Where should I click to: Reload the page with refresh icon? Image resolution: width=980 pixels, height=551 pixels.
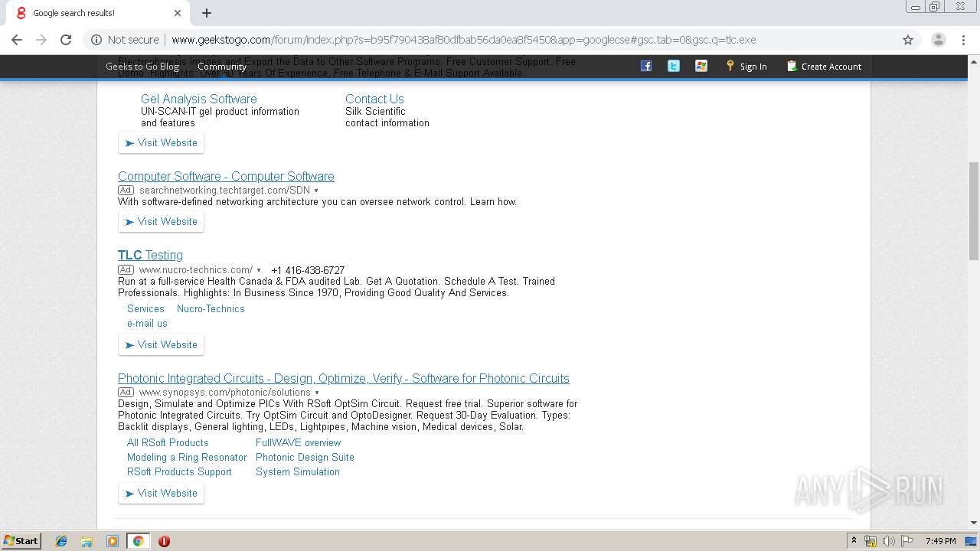(x=66, y=40)
